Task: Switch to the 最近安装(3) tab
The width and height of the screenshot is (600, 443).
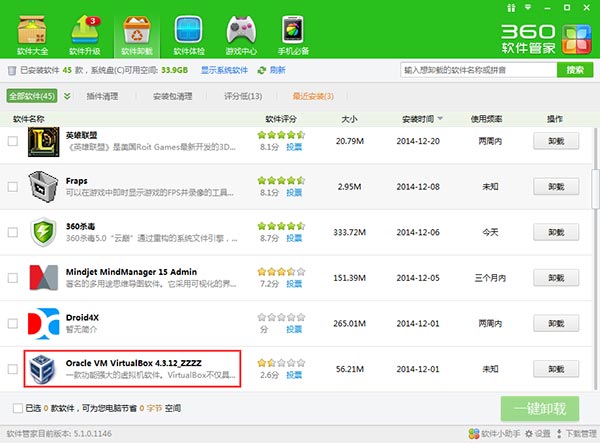Action: coord(313,96)
